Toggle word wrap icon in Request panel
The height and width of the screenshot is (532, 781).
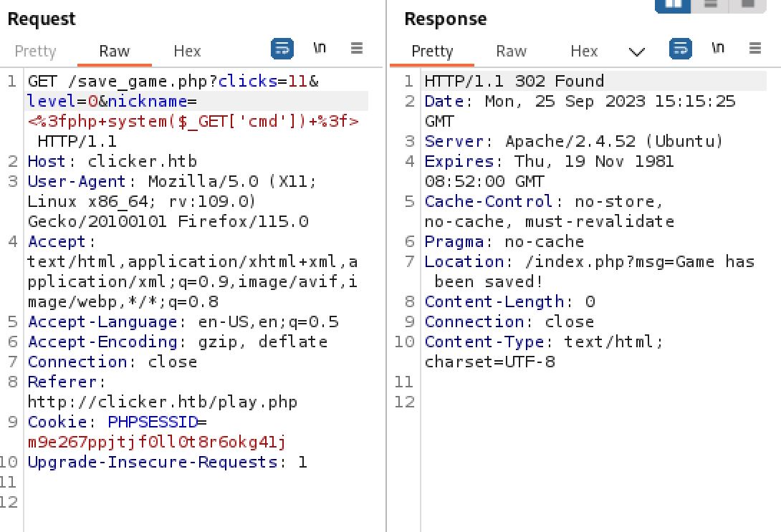click(282, 49)
